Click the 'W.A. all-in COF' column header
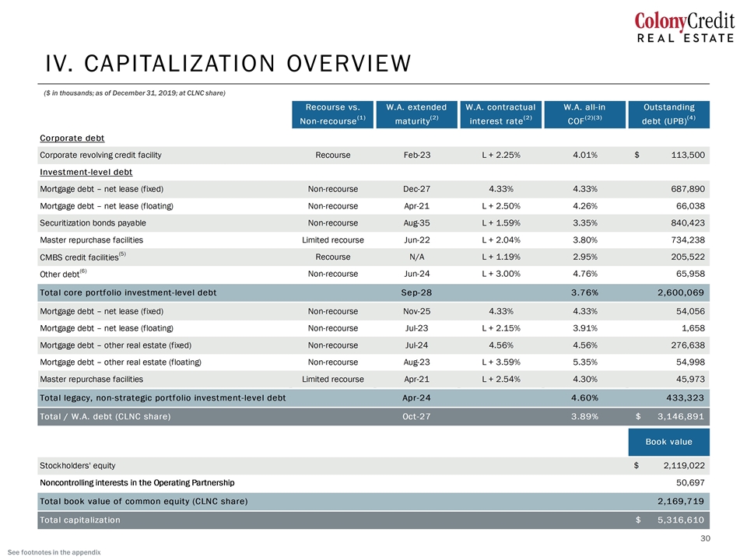The height and width of the screenshot is (560, 747). [584, 114]
